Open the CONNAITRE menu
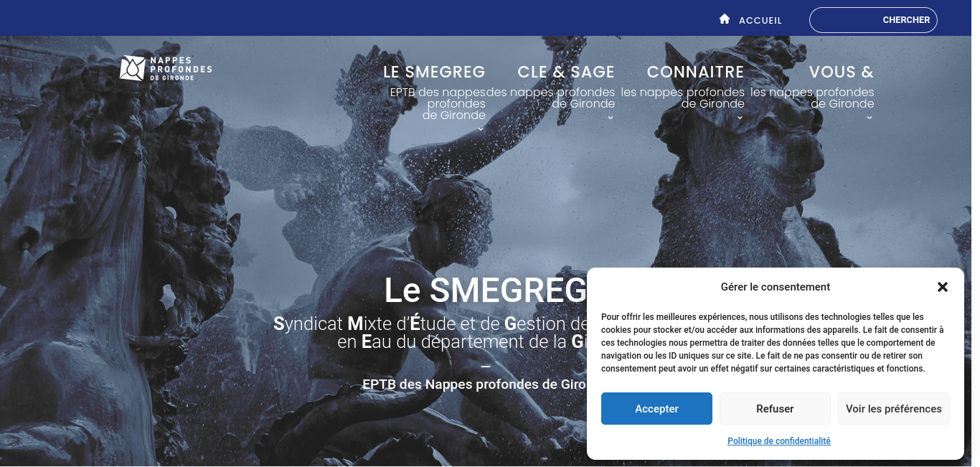The image size is (980, 467). pos(695,72)
